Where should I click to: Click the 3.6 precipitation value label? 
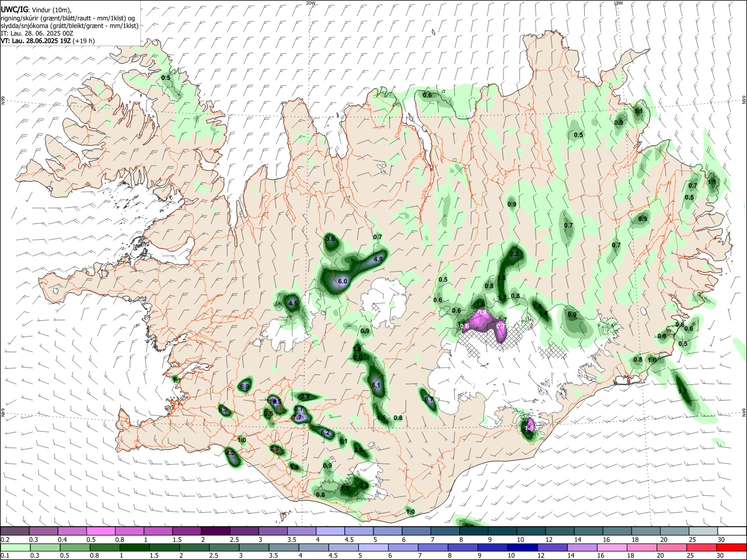click(330, 239)
